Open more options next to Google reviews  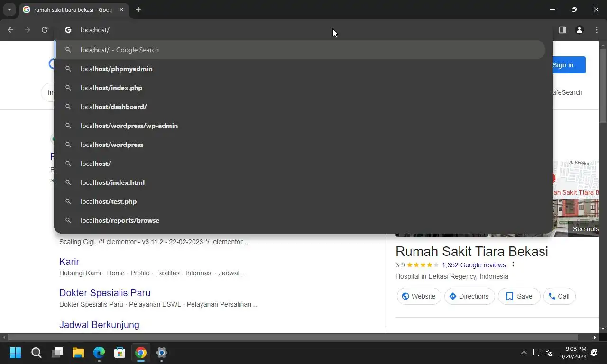point(513,264)
